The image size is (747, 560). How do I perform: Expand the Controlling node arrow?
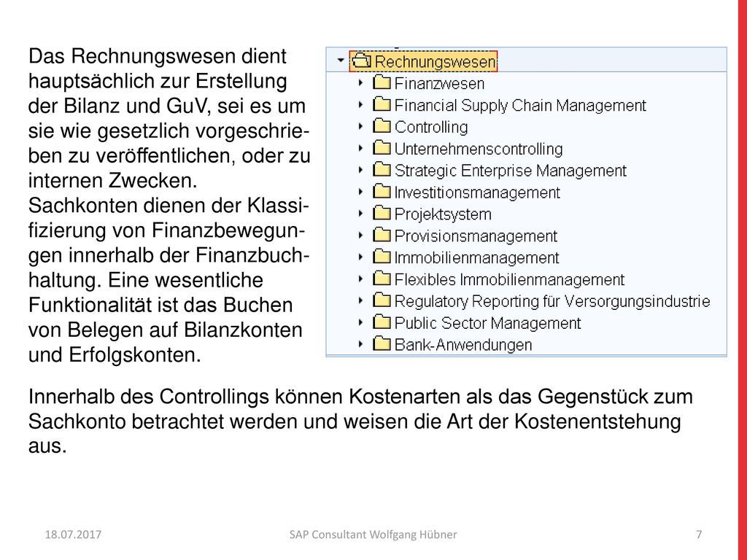pyautogui.click(x=360, y=126)
